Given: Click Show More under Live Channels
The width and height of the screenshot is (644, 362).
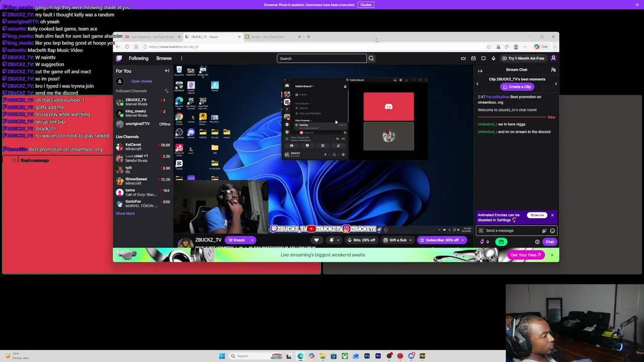Looking at the screenshot, I should click(125, 213).
